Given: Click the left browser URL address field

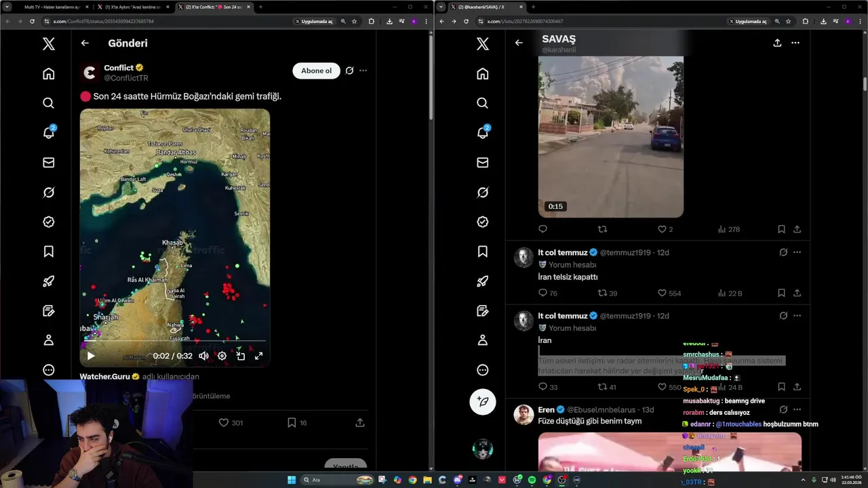Looking at the screenshot, I should (x=170, y=21).
